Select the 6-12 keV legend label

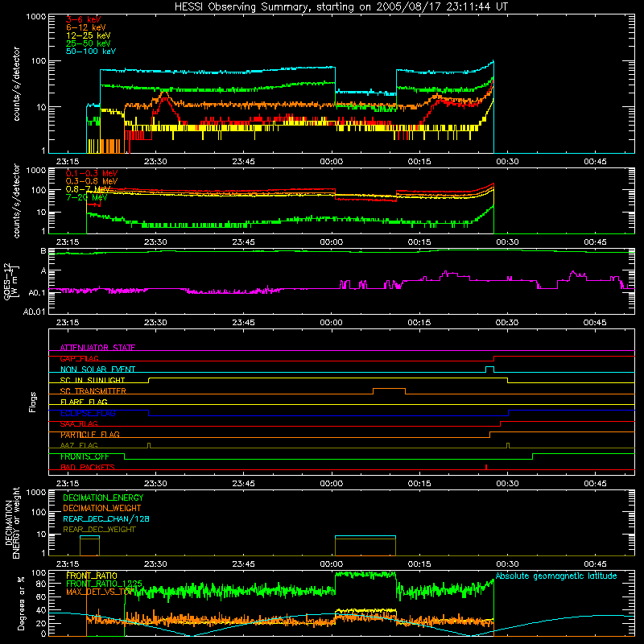[86, 27]
